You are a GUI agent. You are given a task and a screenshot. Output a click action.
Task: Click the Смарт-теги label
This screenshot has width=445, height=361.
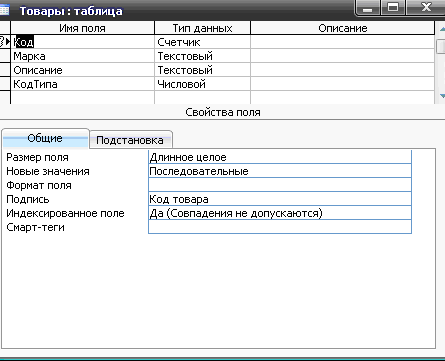point(35,227)
